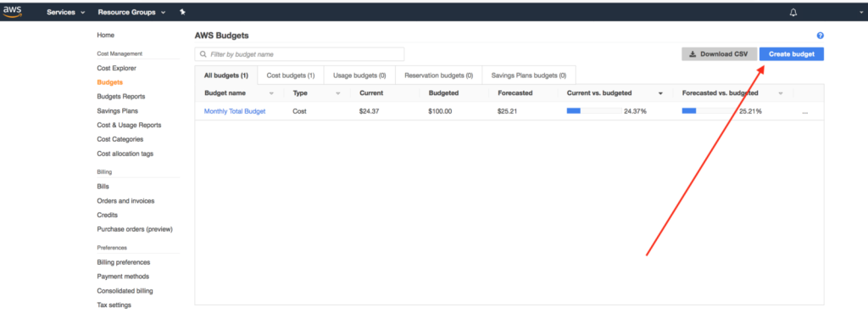Select Budgets in sidebar
Viewport: 868px width, 313px height.
pyautogui.click(x=109, y=82)
